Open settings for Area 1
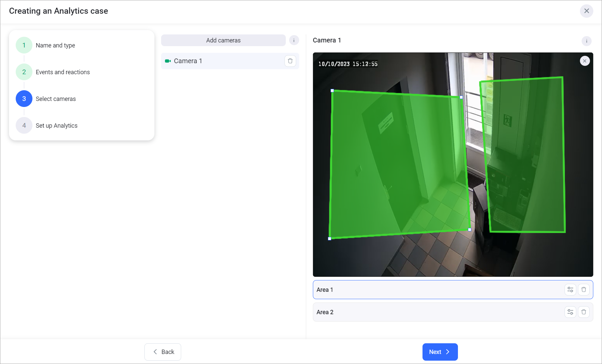Screen dimensions: 602x364 tap(570, 290)
